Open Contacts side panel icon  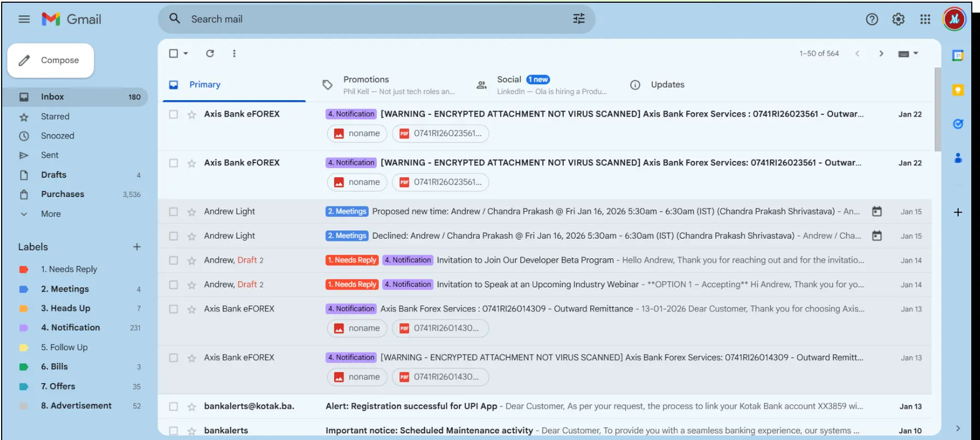pos(958,158)
